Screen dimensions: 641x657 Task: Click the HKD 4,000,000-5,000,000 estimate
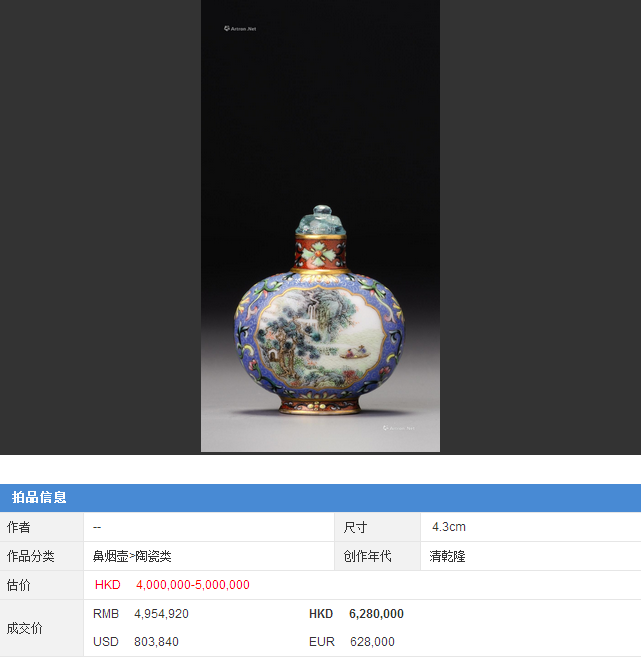coord(172,585)
